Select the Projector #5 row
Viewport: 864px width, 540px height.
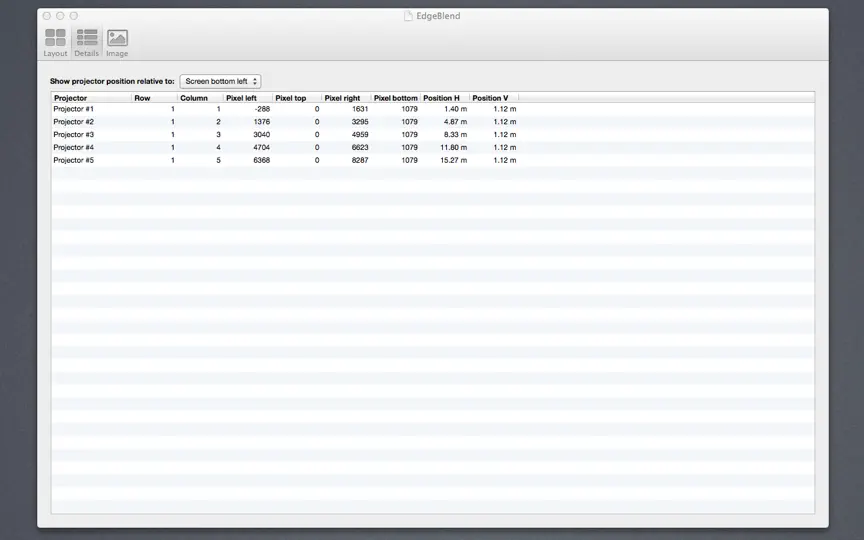pos(433,160)
